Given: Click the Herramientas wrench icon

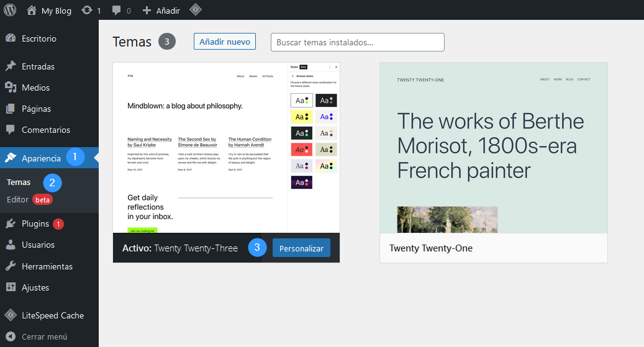Looking at the screenshot, I should tap(11, 266).
